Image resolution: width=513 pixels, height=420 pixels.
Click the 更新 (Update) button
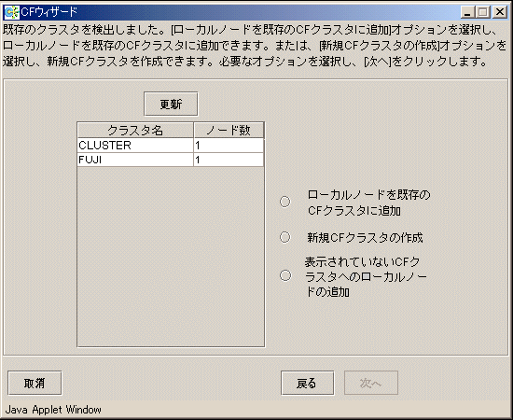tap(171, 105)
